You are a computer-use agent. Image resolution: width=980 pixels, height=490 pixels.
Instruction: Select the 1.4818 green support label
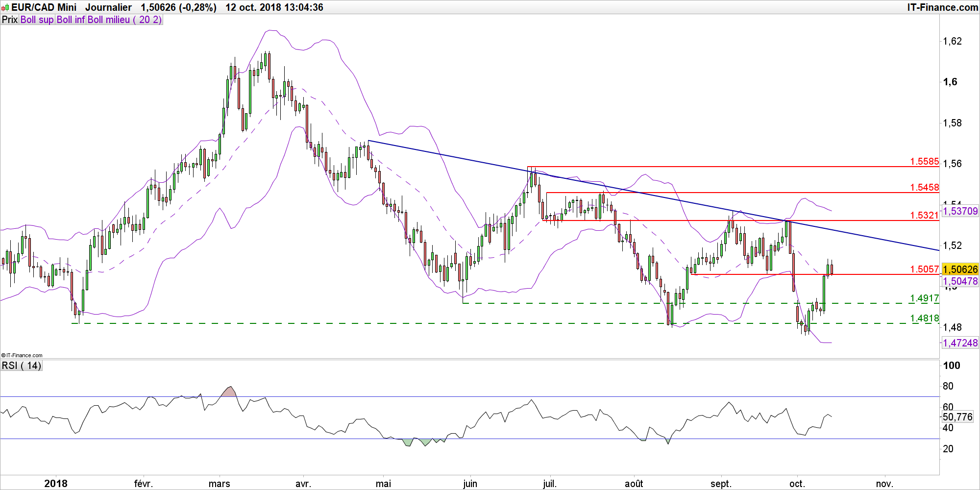tap(925, 318)
